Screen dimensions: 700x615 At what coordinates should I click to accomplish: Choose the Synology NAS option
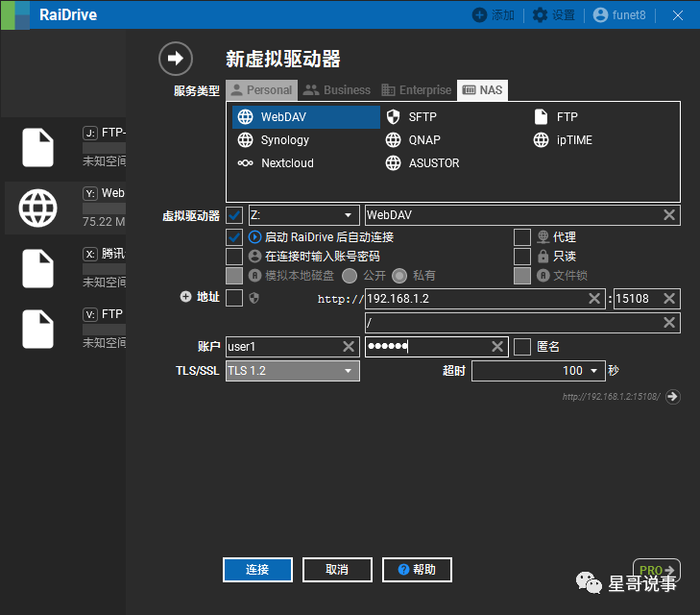click(x=284, y=140)
